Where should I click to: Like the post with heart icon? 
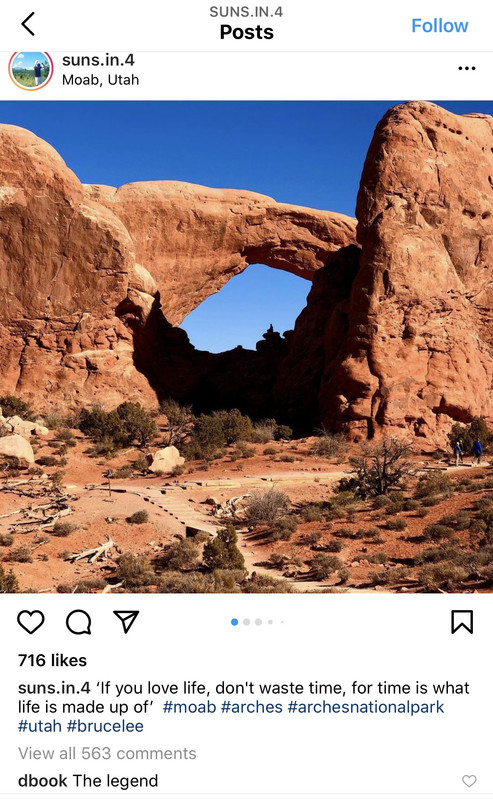[x=31, y=622]
